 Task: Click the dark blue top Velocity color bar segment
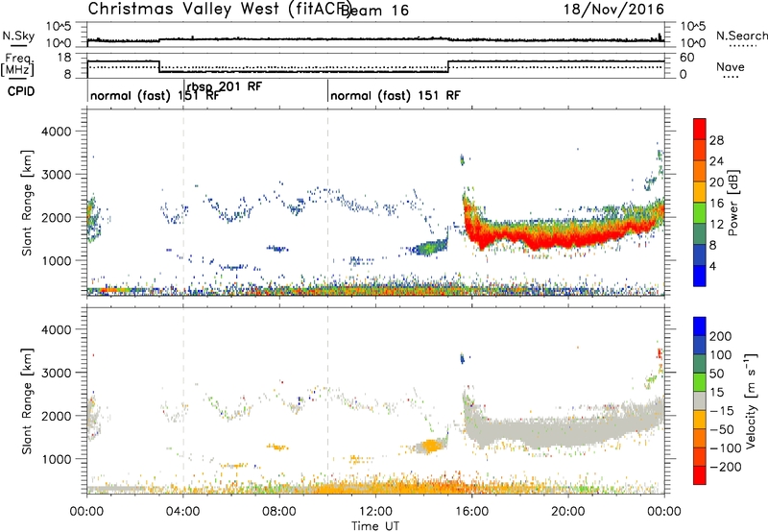pos(700,326)
